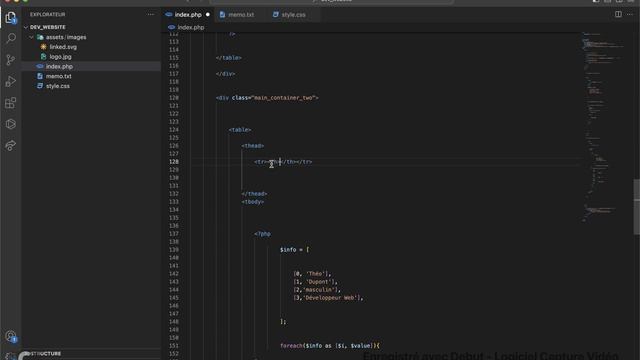Click the [0, 'Théo'] array row

312,274
